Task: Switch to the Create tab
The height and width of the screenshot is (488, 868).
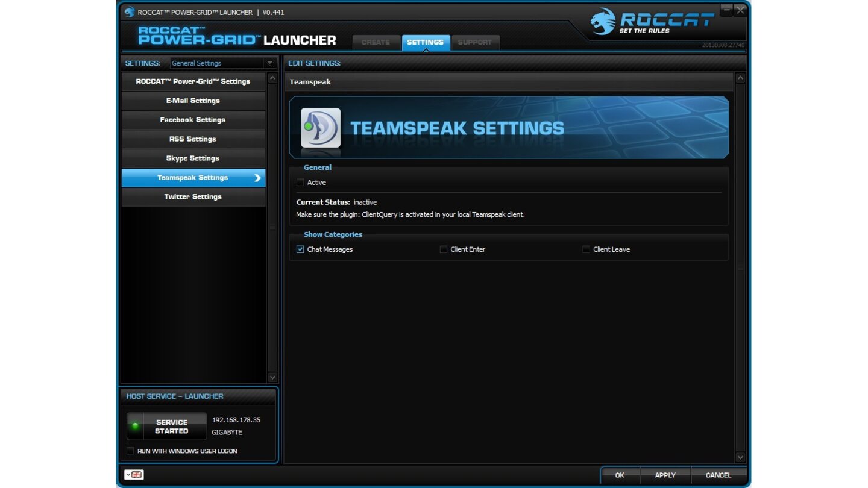Action: 376,42
